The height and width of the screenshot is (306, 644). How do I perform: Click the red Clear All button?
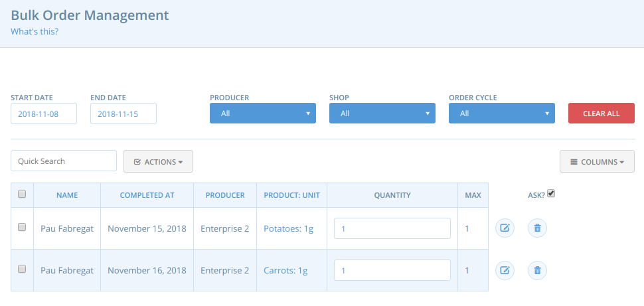click(602, 114)
